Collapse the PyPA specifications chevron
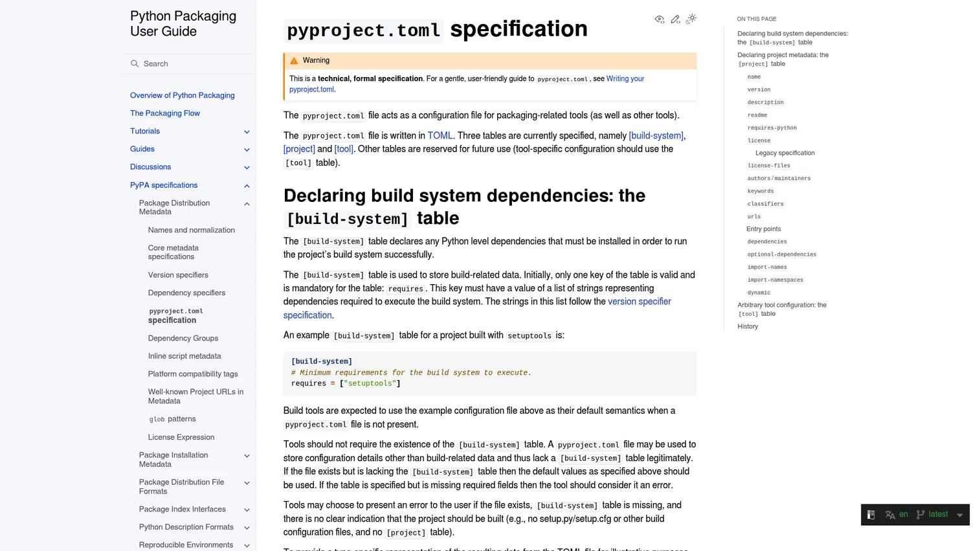This screenshot has height=551, width=980. (x=247, y=186)
